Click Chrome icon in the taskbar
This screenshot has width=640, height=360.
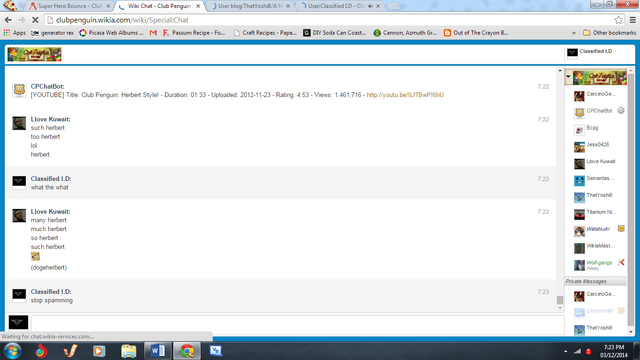[187, 351]
